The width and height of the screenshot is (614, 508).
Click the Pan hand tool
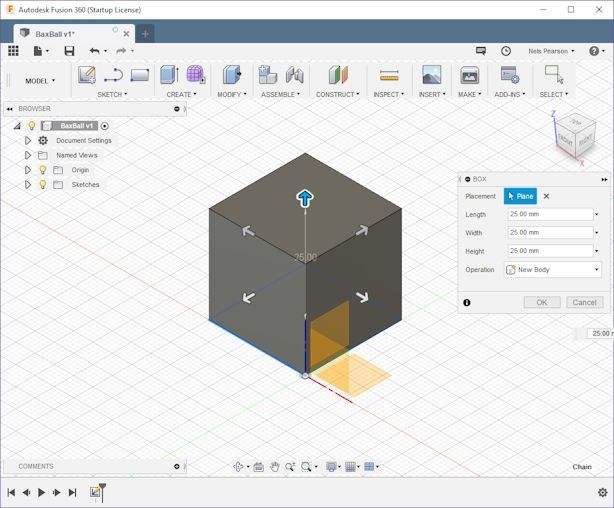pos(274,466)
